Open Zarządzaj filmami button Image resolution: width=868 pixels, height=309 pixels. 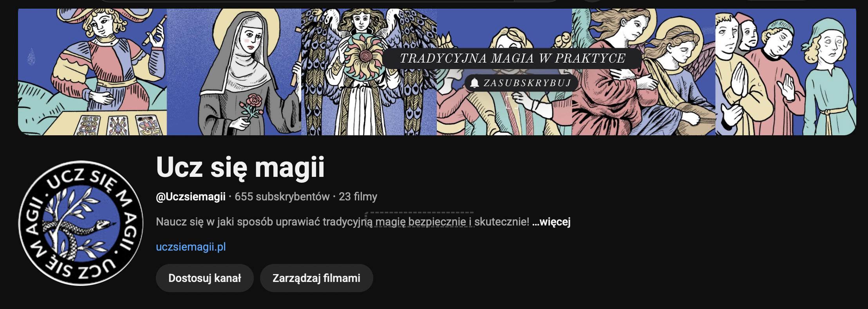(x=316, y=278)
